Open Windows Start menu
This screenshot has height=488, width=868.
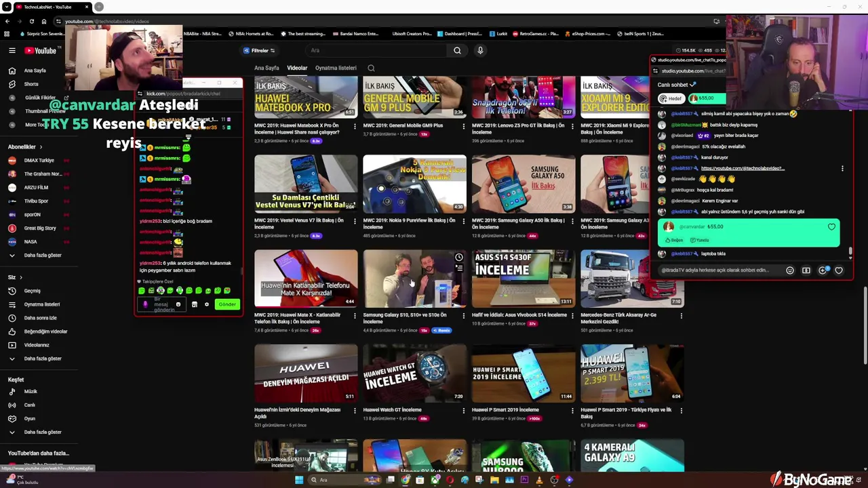pyautogui.click(x=298, y=480)
